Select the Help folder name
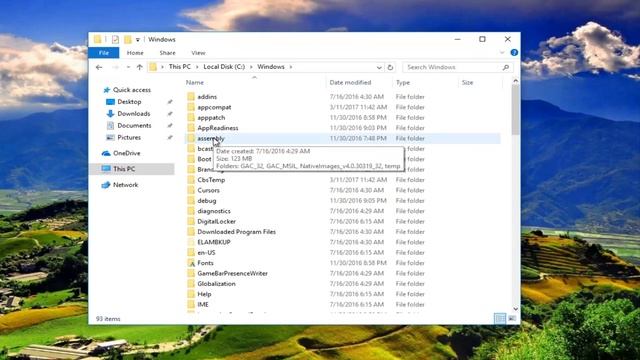 (x=204, y=294)
